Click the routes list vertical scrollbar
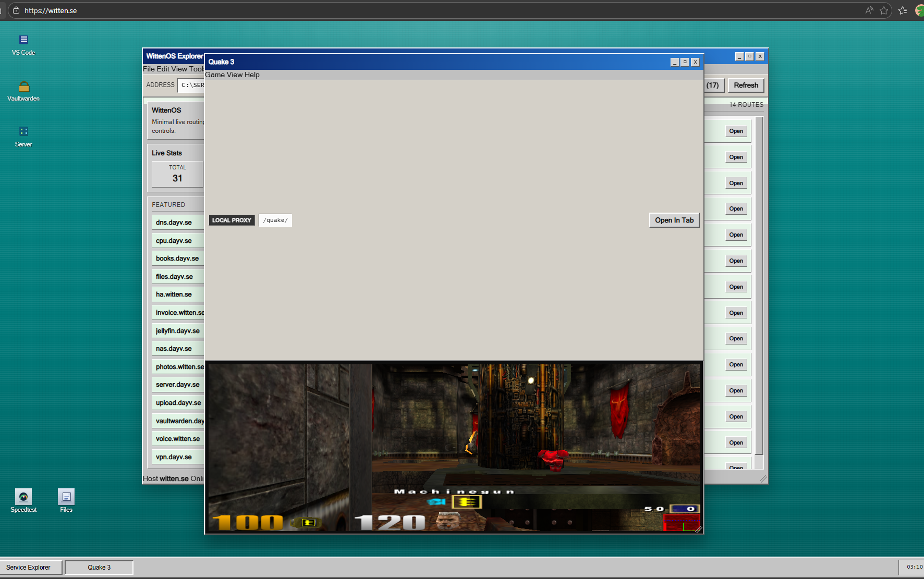 coord(759,287)
